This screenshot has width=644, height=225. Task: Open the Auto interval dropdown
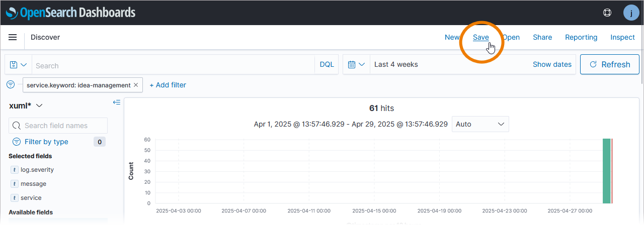pos(480,124)
